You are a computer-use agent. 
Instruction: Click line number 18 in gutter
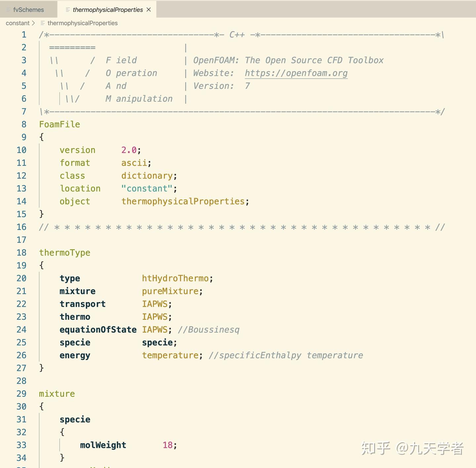[21, 253]
